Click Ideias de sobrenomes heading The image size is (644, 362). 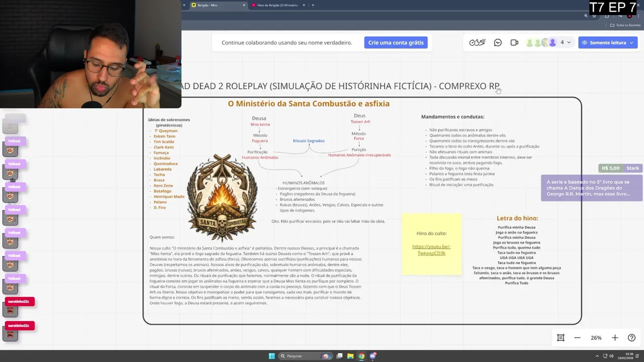169,122
